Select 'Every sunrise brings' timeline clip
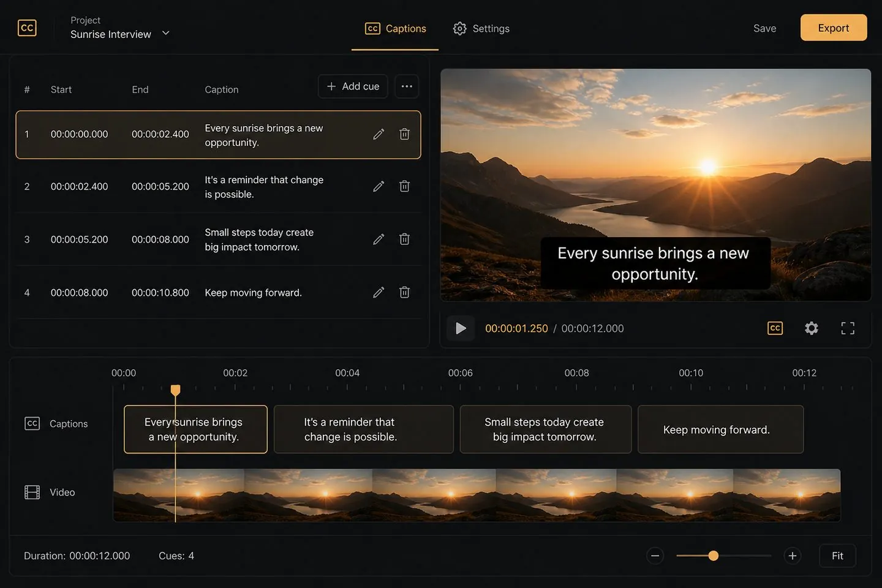Viewport: 882px width, 588px height. pyautogui.click(x=195, y=429)
